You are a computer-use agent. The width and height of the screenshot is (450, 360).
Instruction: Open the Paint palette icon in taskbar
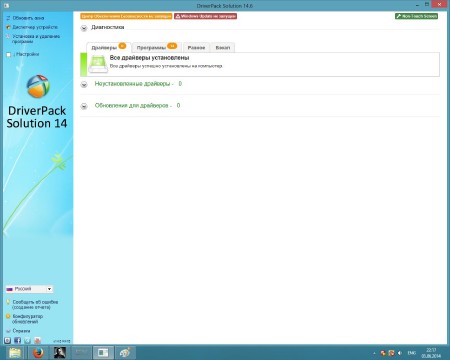tap(125, 353)
